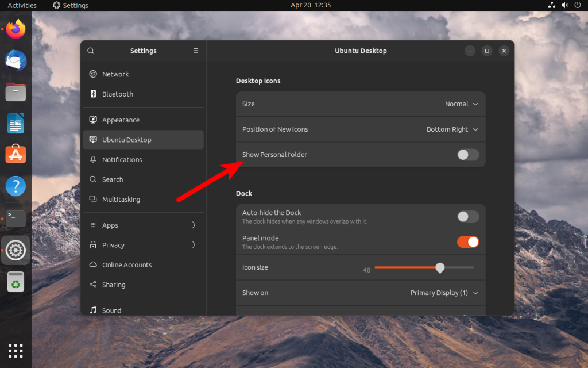Minimize the Settings window

point(470,51)
